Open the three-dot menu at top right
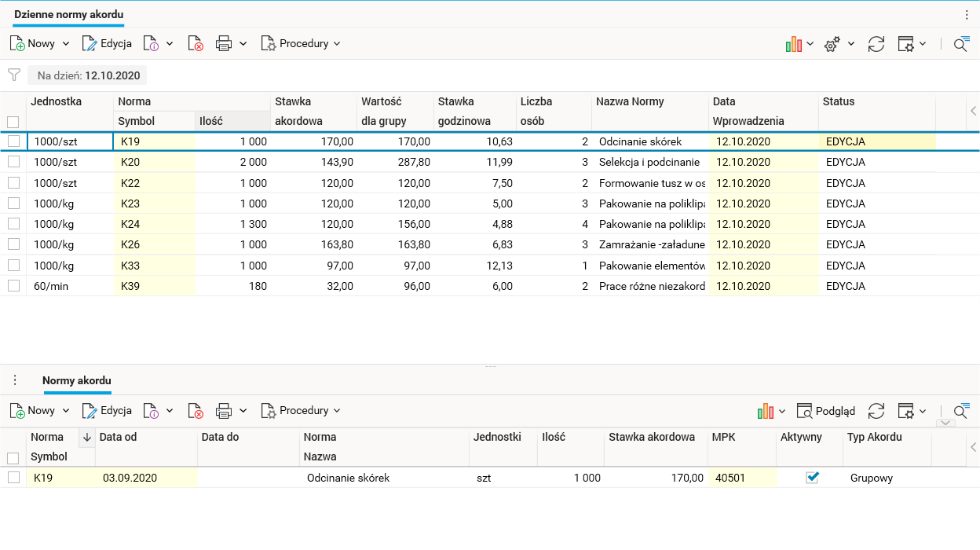Viewport: 980px width, 550px height. click(x=967, y=14)
